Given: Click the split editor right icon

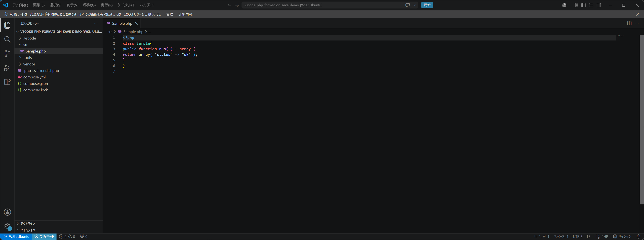Looking at the screenshot, I should 629,23.
